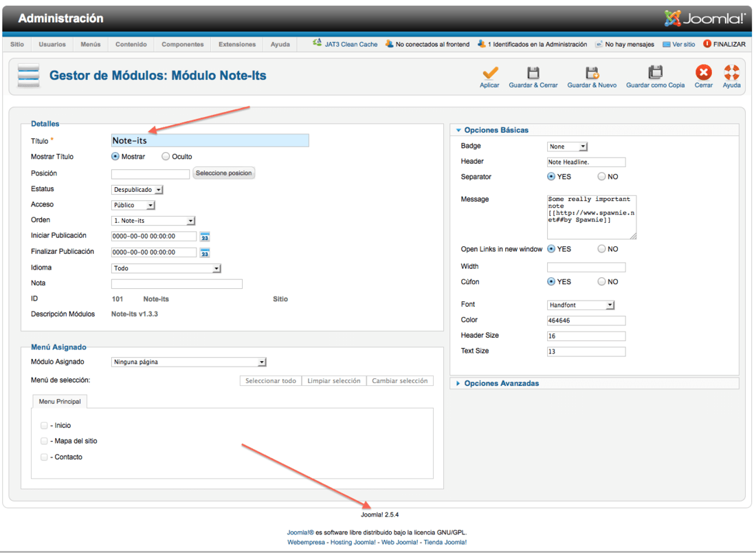Click the Identificados en la Administración icon
The height and width of the screenshot is (553, 756).
[481, 44]
